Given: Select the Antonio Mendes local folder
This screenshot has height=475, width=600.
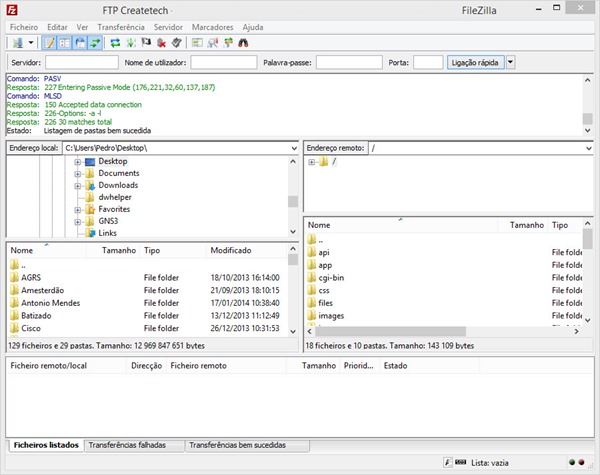Looking at the screenshot, I should [51, 303].
